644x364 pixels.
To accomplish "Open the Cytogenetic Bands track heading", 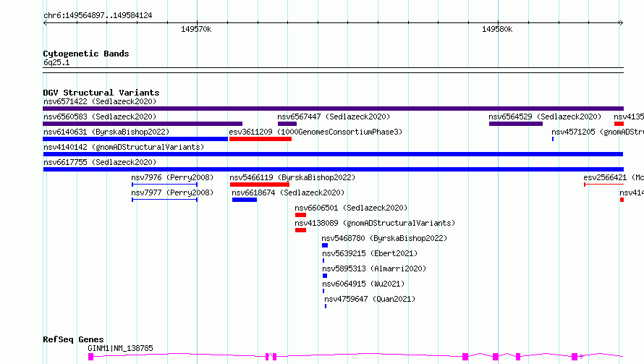I will coord(86,54).
